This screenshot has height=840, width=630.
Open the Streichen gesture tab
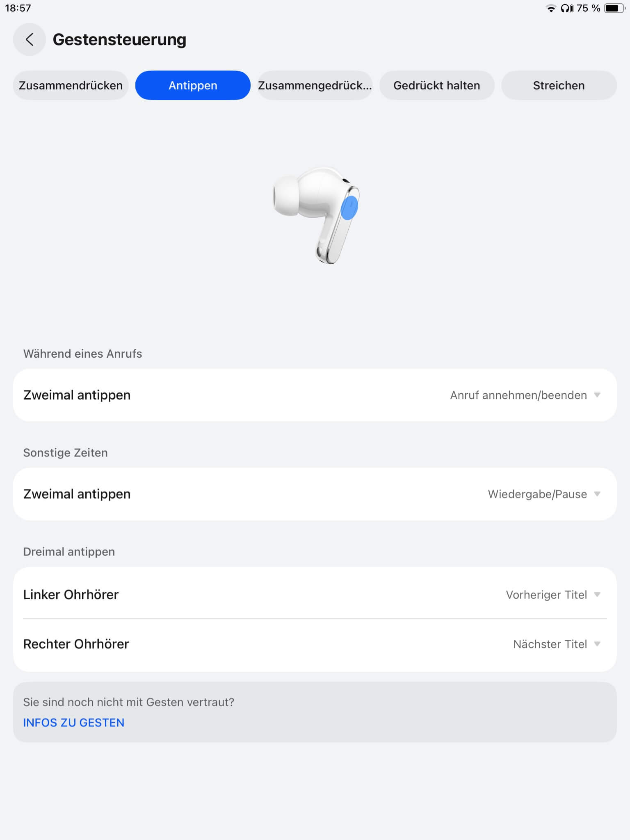(559, 85)
